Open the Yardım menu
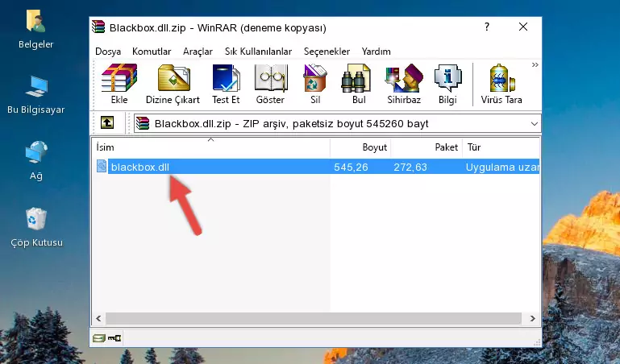The height and width of the screenshot is (364, 620). [376, 52]
